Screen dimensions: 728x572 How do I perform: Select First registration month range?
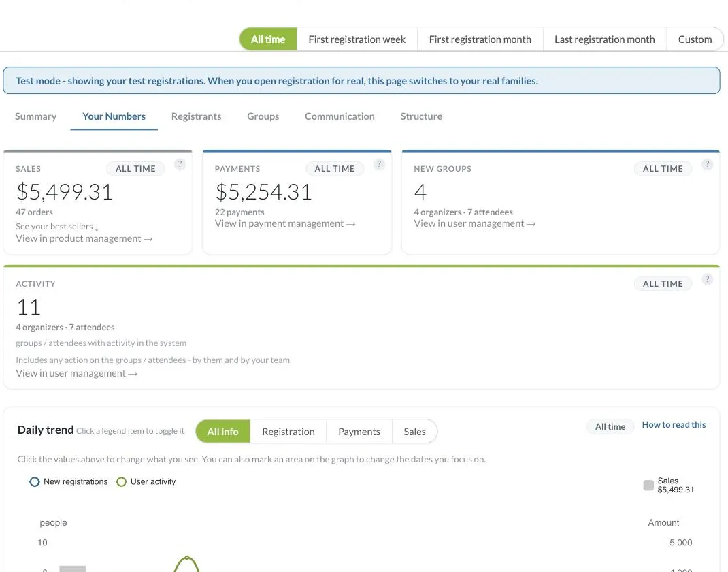[480, 39]
